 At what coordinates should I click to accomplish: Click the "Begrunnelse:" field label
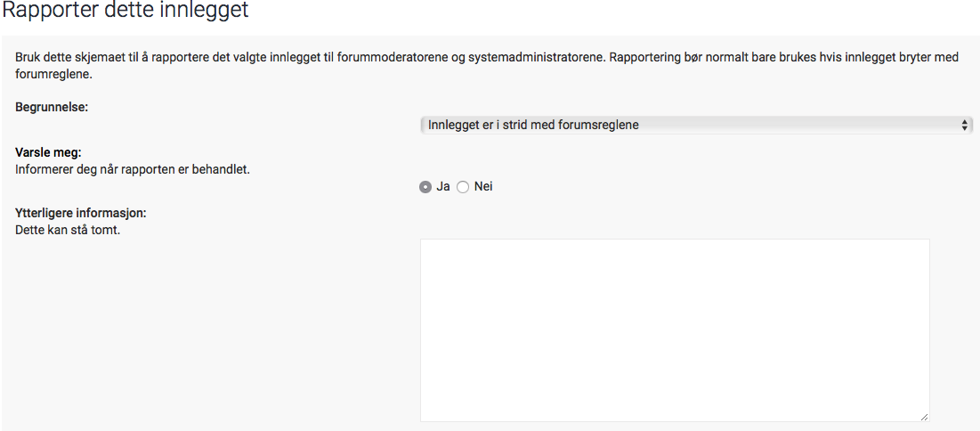[52, 107]
